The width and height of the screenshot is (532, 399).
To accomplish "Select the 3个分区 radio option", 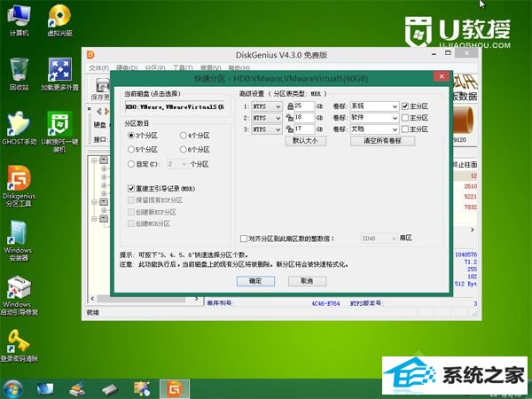I will [x=143, y=136].
